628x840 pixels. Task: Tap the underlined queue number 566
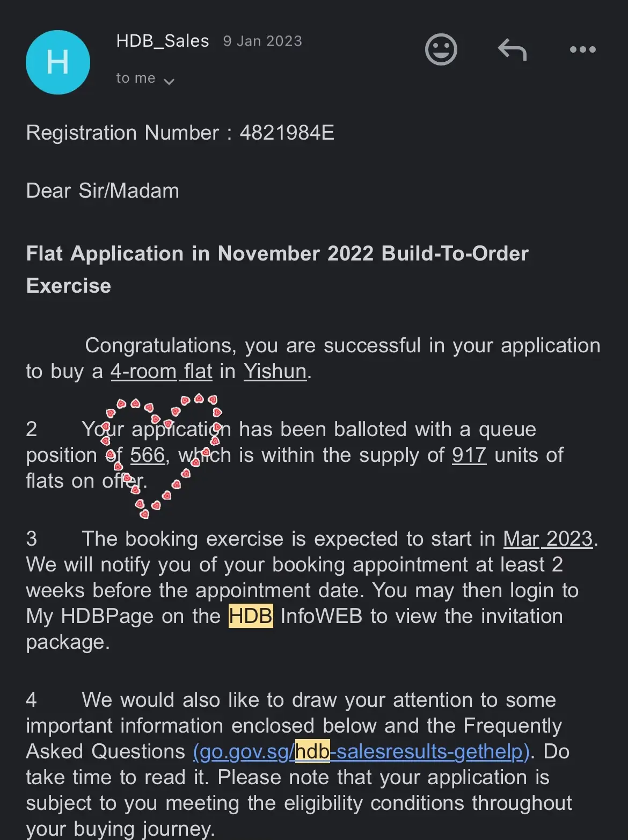147,455
